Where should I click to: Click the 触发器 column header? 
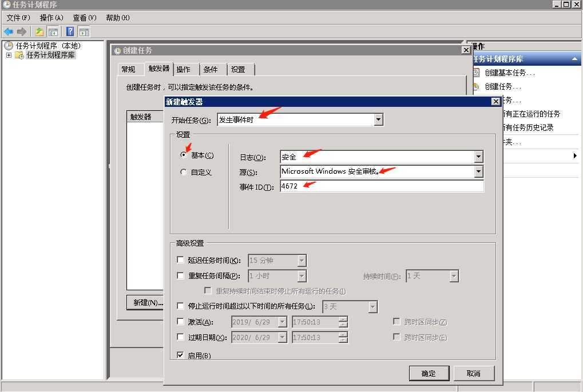point(145,117)
